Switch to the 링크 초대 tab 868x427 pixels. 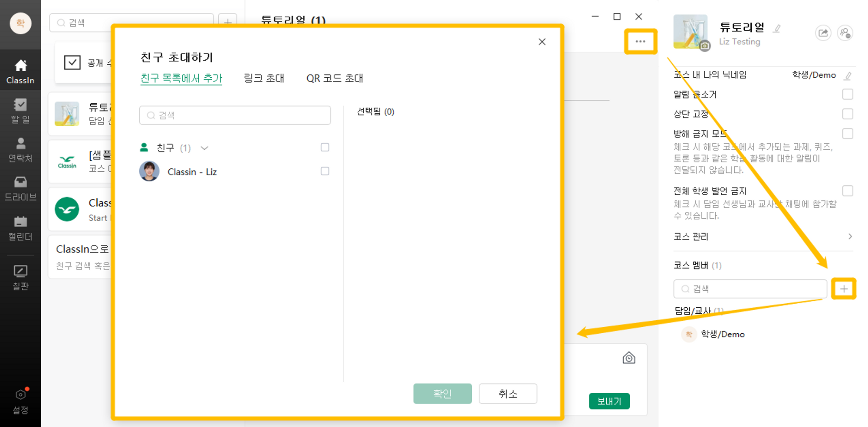[x=264, y=78]
